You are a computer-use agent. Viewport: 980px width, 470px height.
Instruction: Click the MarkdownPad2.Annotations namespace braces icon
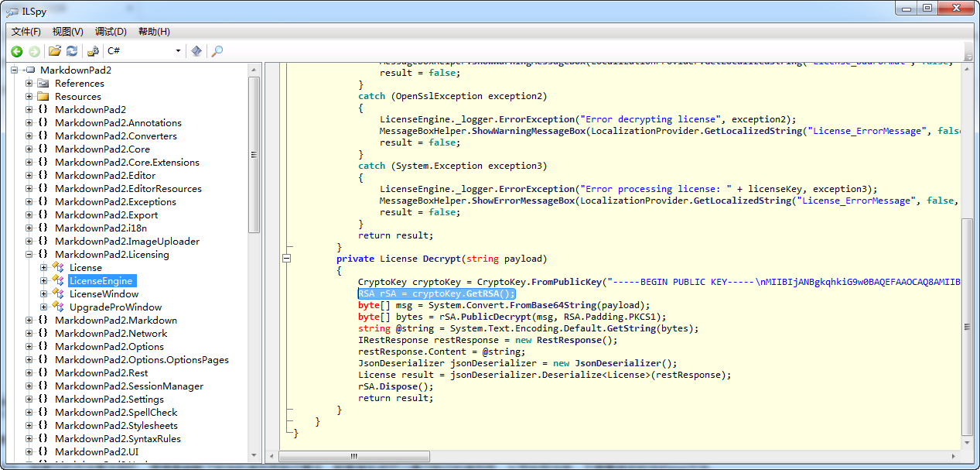pyautogui.click(x=44, y=123)
